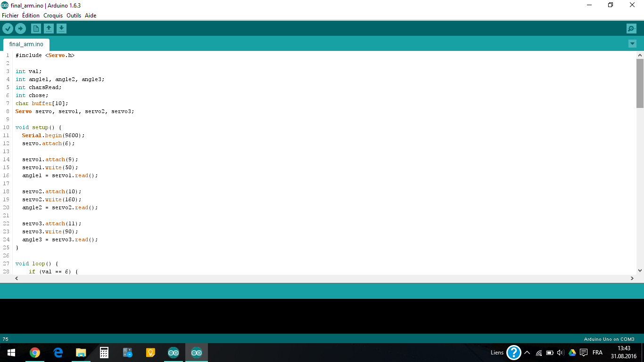Show hidden system tray icons chevron
Screen dimensions: 644x362
click(x=527, y=353)
